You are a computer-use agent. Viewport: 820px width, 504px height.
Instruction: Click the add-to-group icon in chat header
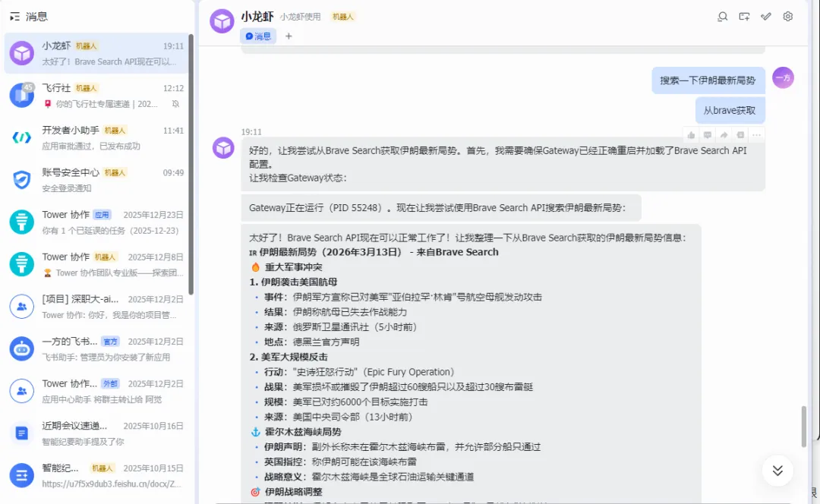(x=744, y=17)
